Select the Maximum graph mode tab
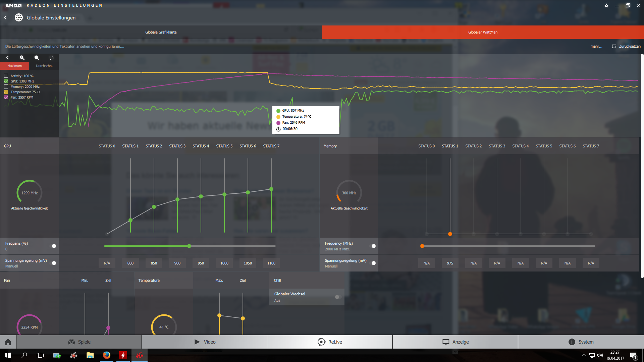The height and width of the screenshot is (362, 644). pos(15,66)
